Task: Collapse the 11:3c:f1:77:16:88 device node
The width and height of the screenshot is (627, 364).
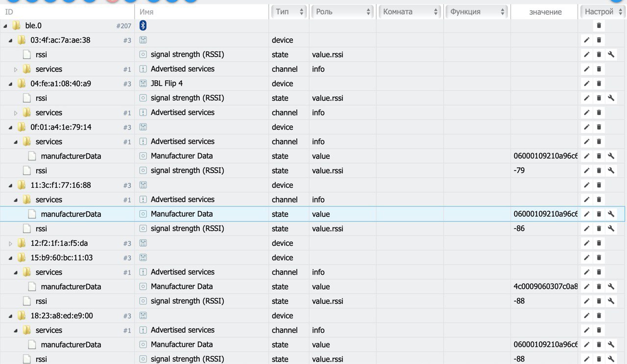Action: [10, 185]
